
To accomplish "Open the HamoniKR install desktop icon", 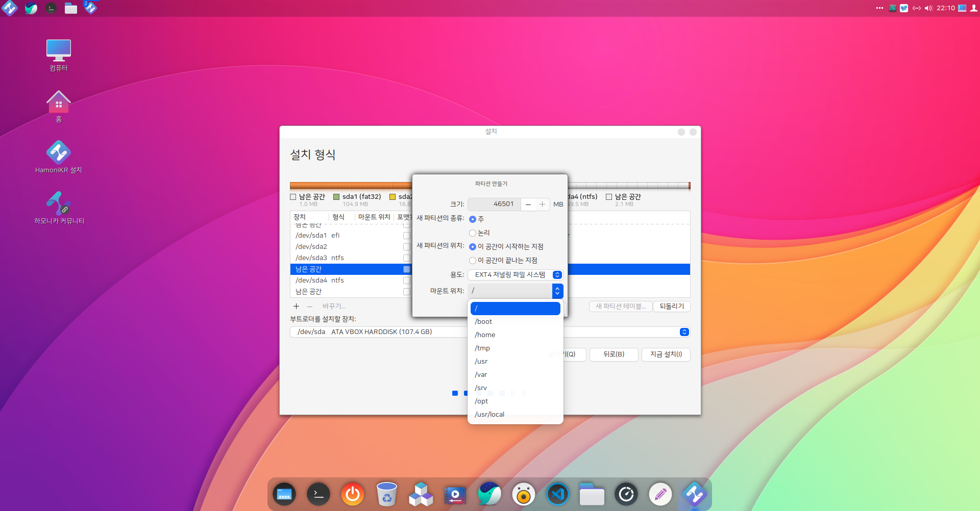I will (x=58, y=153).
